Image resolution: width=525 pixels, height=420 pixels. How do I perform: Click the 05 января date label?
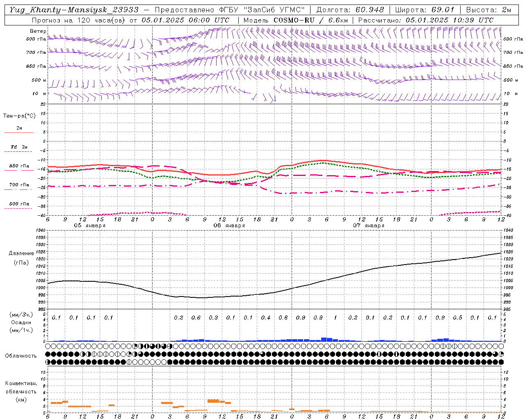(89, 226)
